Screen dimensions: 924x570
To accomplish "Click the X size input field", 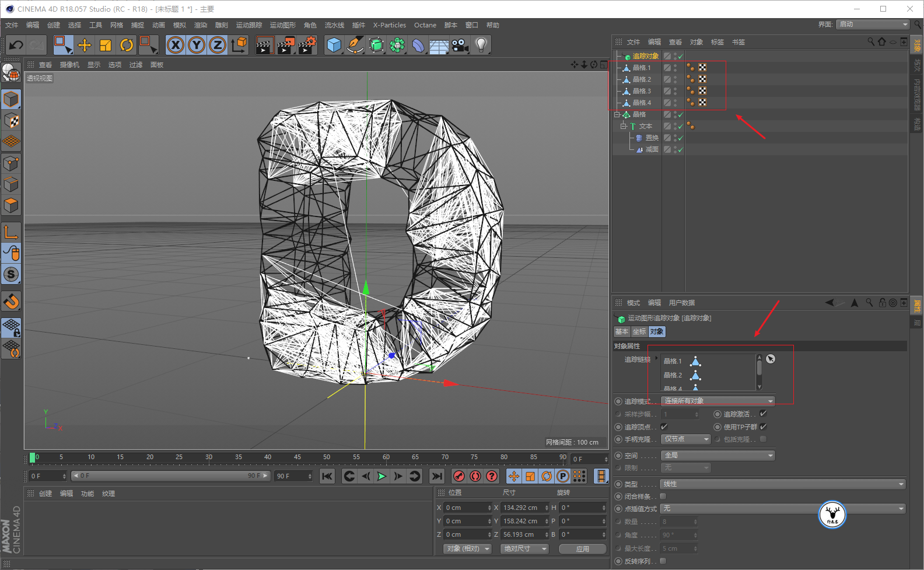I will pyautogui.click(x=523, y=508).
